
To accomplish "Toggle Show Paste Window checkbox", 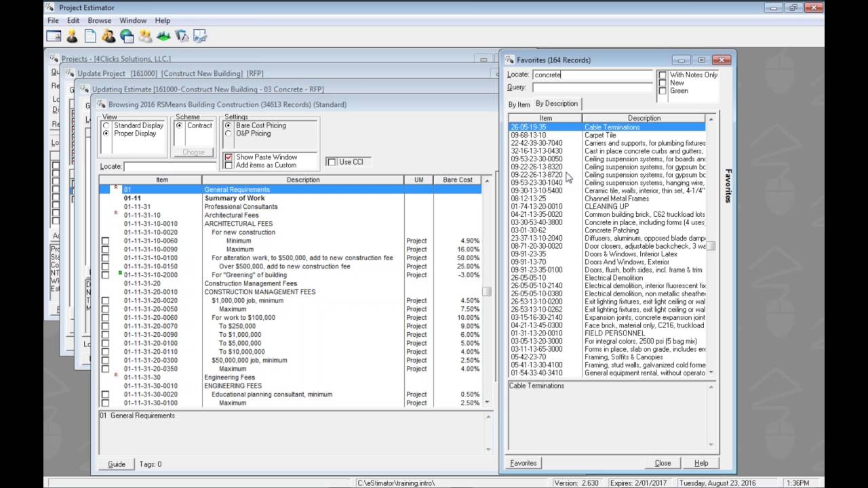I will (x=229, y=157).
